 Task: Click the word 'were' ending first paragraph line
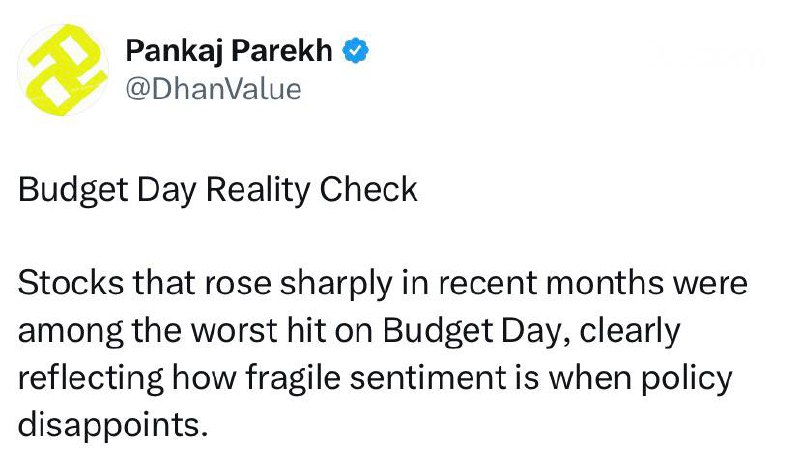pos(711,284)
